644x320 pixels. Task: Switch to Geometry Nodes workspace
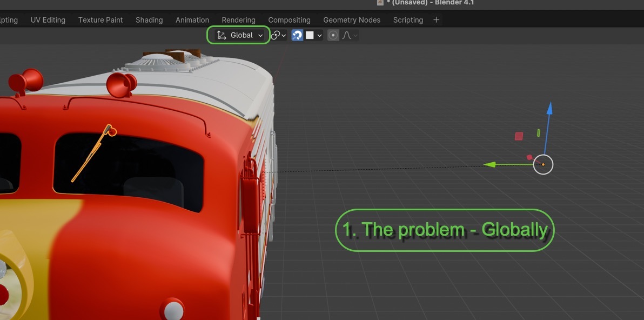[352, 20]
